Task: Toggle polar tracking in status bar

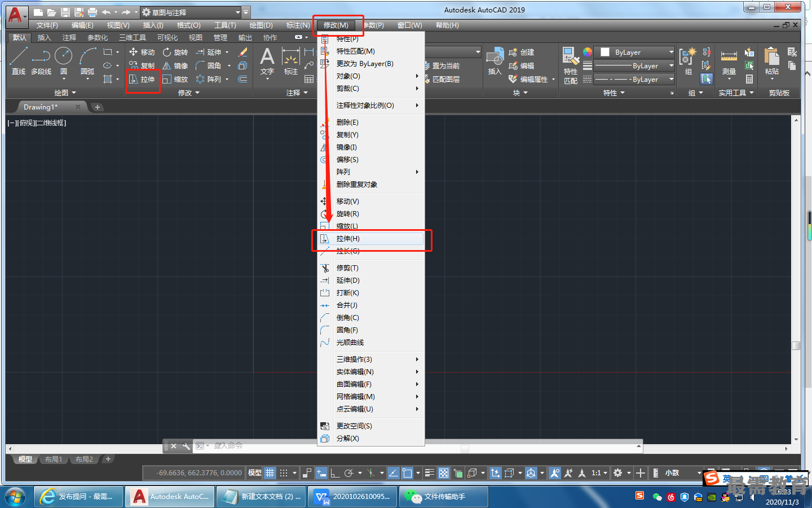Action: [x=349, y=473]
